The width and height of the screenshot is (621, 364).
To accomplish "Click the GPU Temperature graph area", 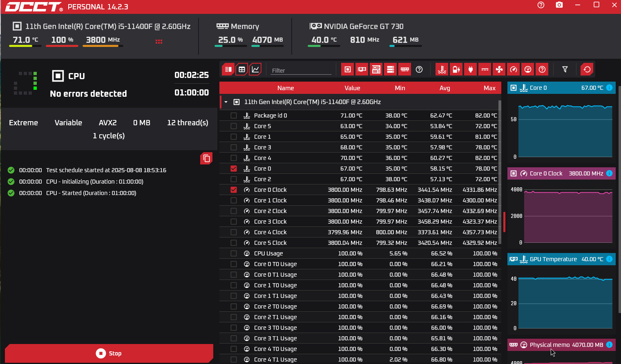I will (x=565, y=302).
